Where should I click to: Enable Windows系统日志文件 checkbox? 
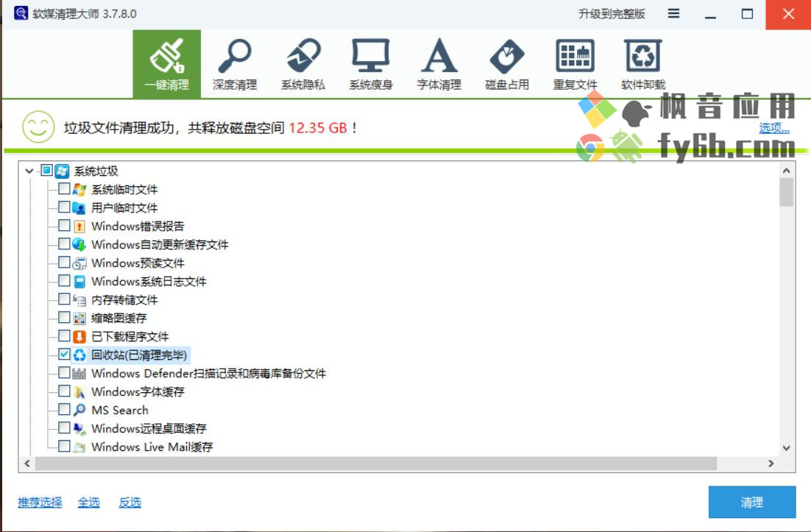[x=64, y=280]
